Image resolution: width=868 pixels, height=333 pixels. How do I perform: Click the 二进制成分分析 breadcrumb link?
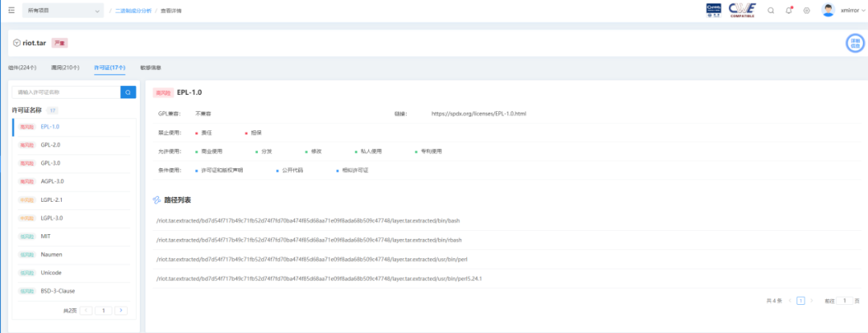(133, 10)
